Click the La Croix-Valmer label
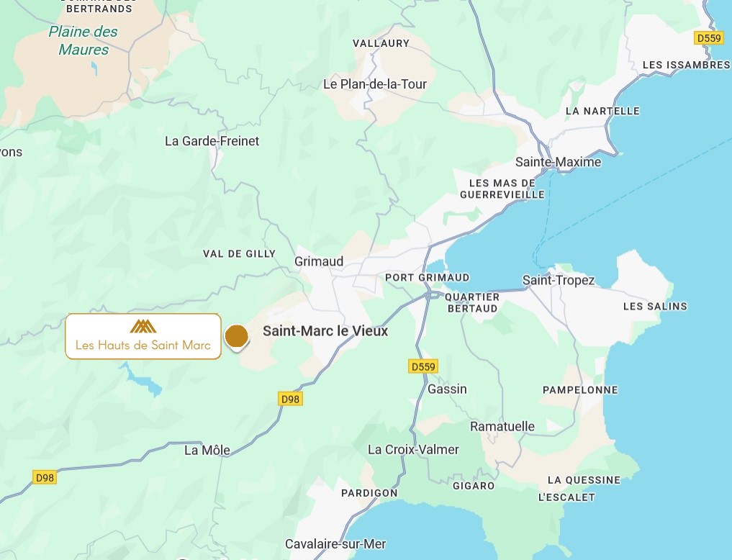Viewport: 732px width, 560px height. pyautogui.click(x=413, y=449)
